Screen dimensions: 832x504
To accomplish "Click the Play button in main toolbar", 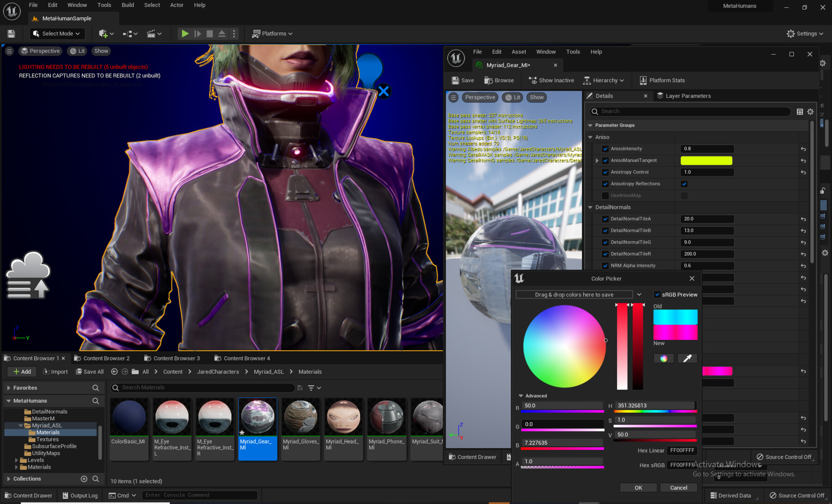I will (185, 34).
